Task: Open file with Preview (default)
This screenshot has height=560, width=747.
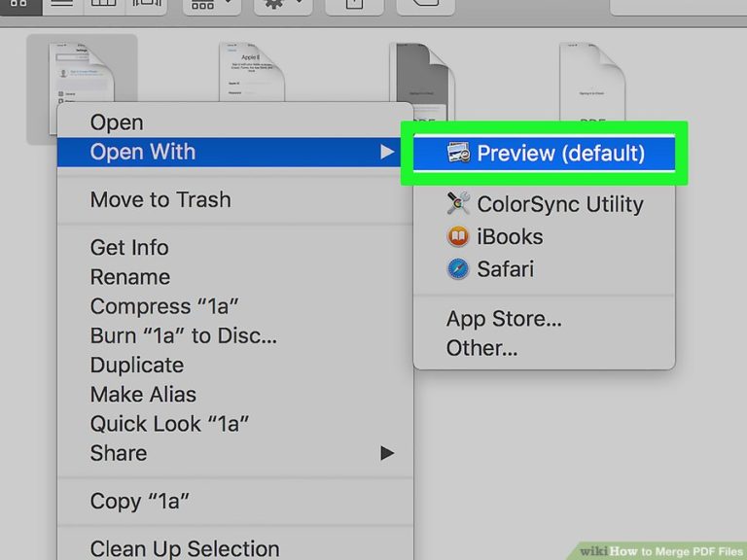Action: (x=544, y=153)
